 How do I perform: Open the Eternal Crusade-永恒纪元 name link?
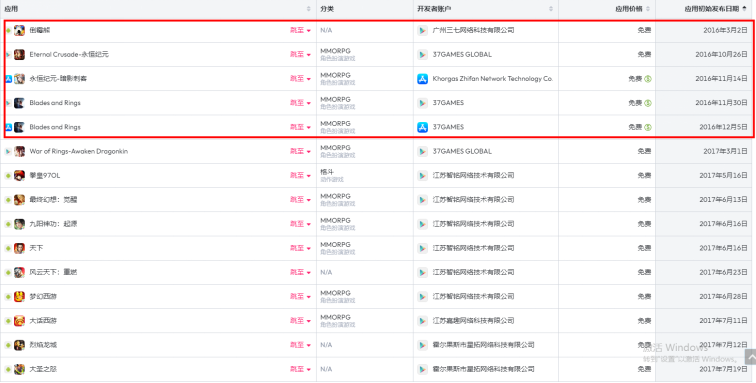click(x=69, y=55)
